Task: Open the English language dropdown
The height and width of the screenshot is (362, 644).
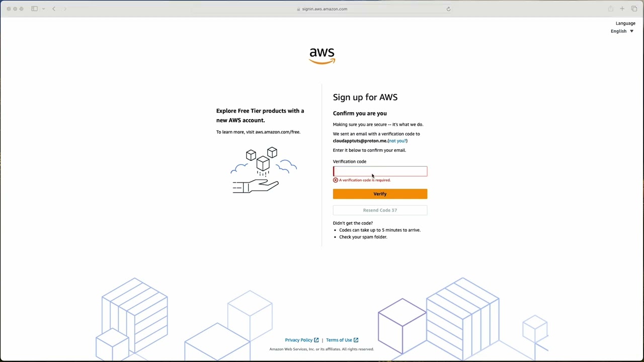Action: [622, 31]
